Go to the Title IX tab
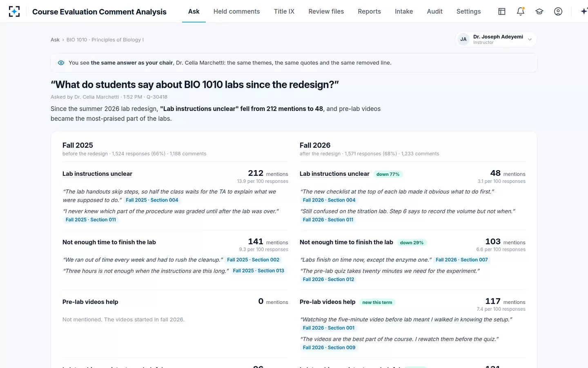Image resolution: width=588 pixels, height=368 pixels. [x=284, y=11]
